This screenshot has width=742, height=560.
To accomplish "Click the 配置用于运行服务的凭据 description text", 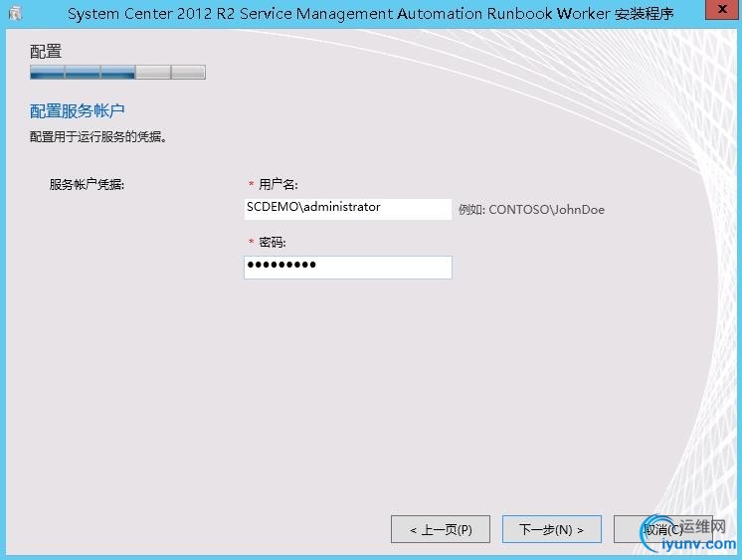I will click(97, 137).
